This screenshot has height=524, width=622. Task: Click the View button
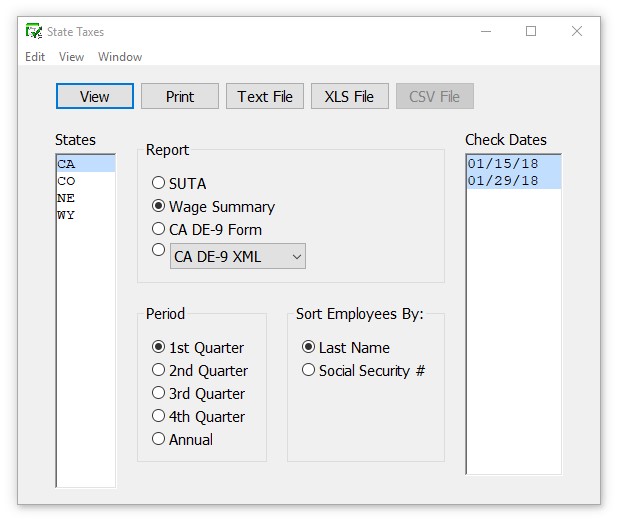pos(95,96)
